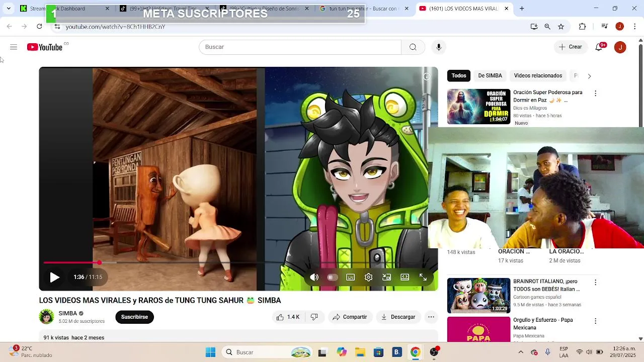The height and width of the screenshot is (362, 644).
Task: Open the SIMBA channel name link
Action: pos(68,313)
